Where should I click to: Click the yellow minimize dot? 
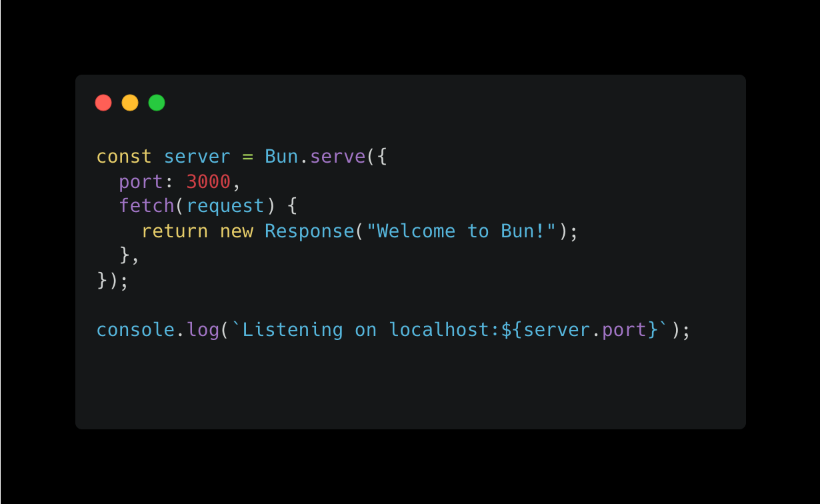pyautogui.click(x=130, y=103)
